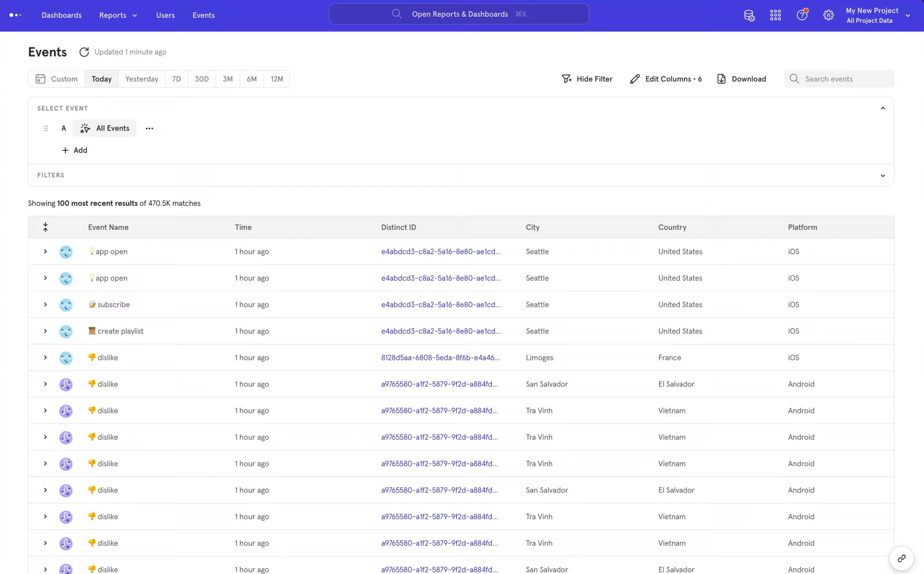
Task: Expand the Filters section
Action: tap(882, 175)
